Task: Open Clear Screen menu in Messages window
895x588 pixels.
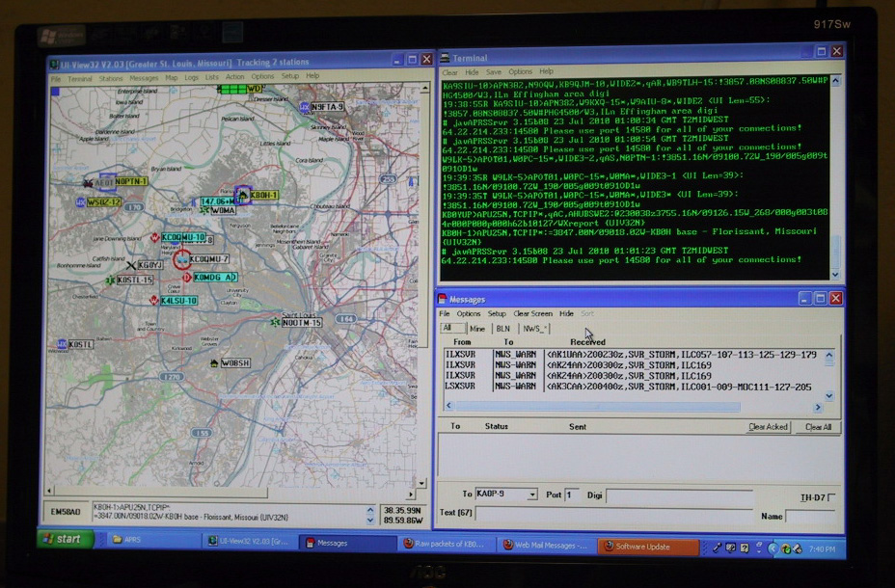Action: pyautogui.click(x=532, y=314)
